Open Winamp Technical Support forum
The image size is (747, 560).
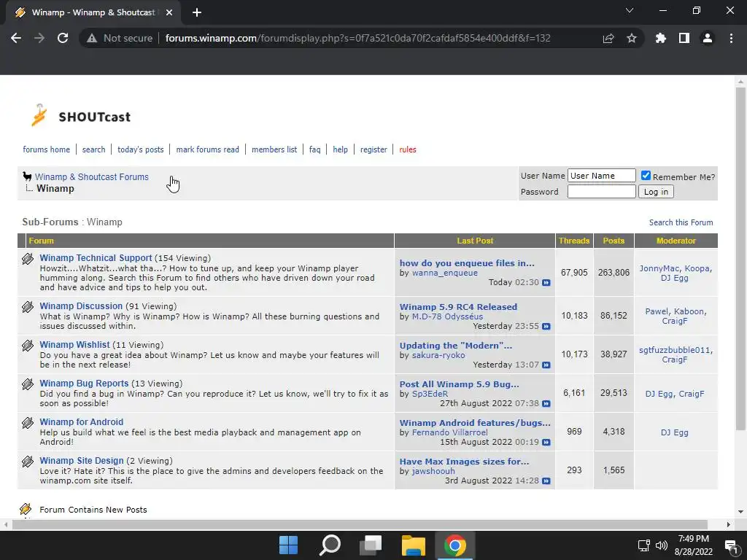tap(96, 258)
